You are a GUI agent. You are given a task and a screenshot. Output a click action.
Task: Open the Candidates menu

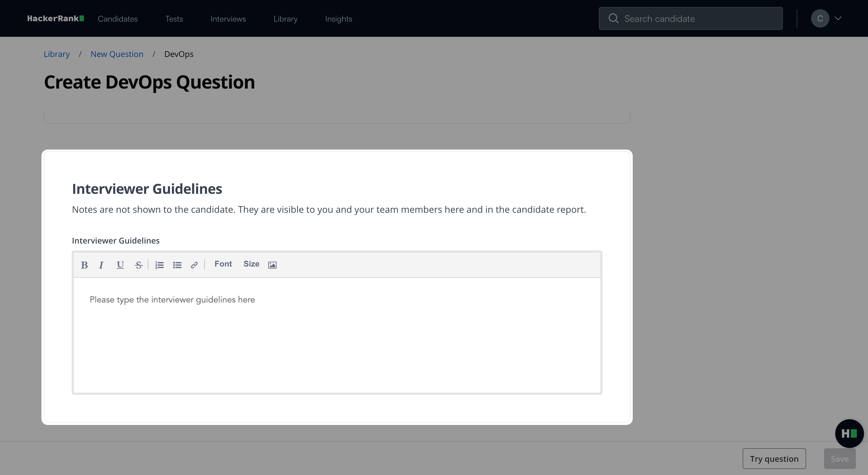[x=118, y=19]
